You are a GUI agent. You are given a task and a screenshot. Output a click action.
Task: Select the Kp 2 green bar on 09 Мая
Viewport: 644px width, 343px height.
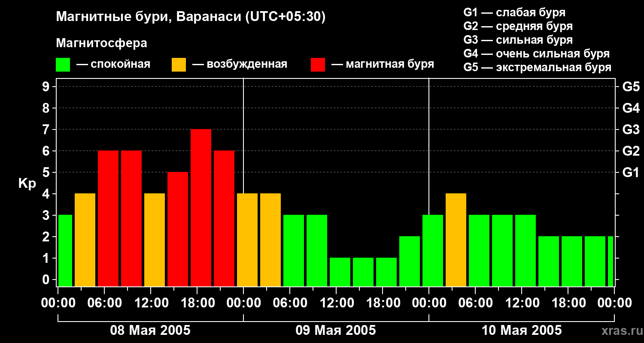pos(410,261)
